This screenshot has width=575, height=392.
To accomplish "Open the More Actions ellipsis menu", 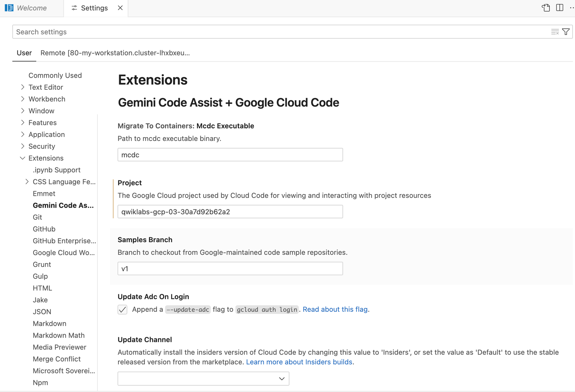I will pyautogui.click(x=572, y=8).
